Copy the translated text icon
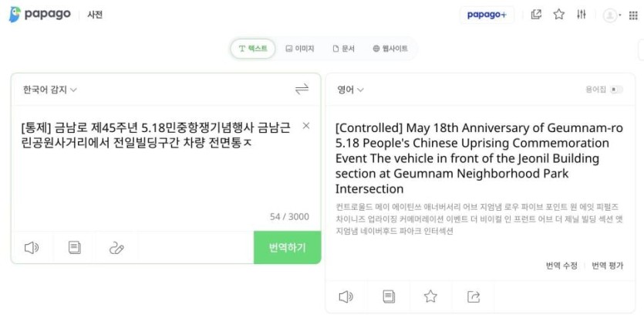This screenshot has height=332, width=644. click(389, 296)
